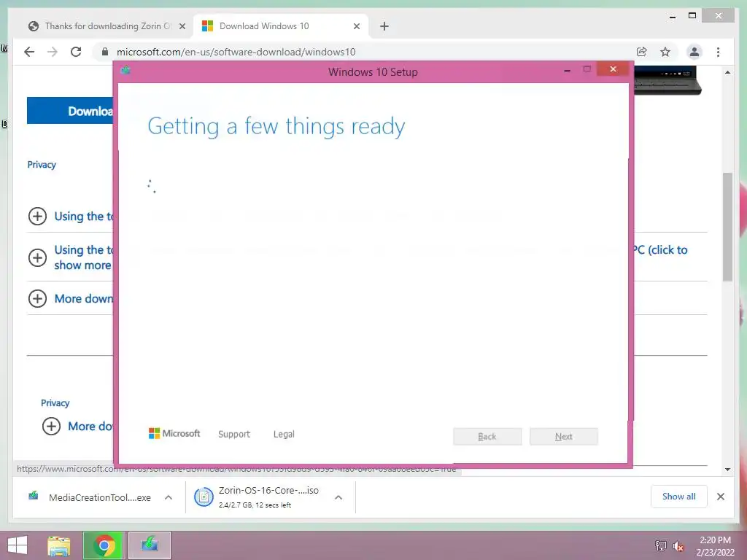This screenshot has height=560, width=747.
Task: Click the scrollbar down arrow
Action: pos(727,470)
